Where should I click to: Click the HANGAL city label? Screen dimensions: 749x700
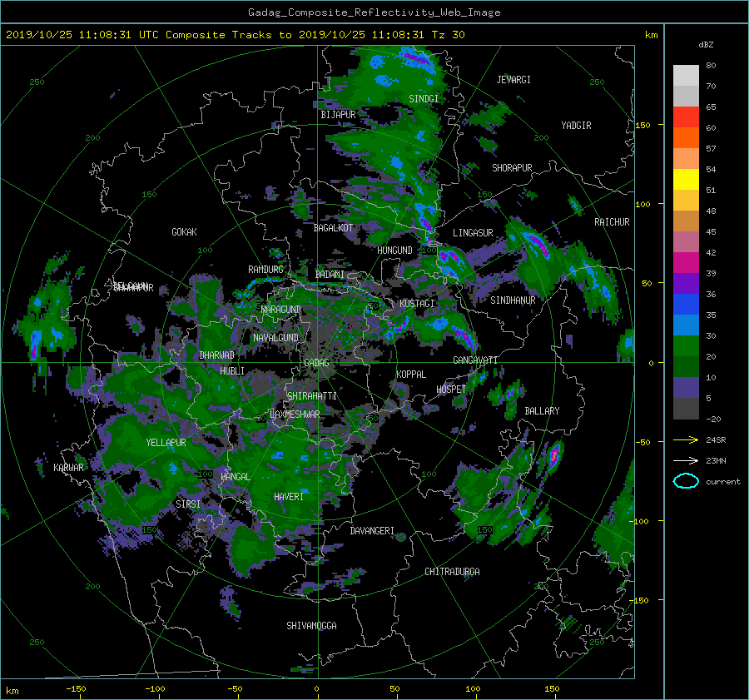click(235, 477)
